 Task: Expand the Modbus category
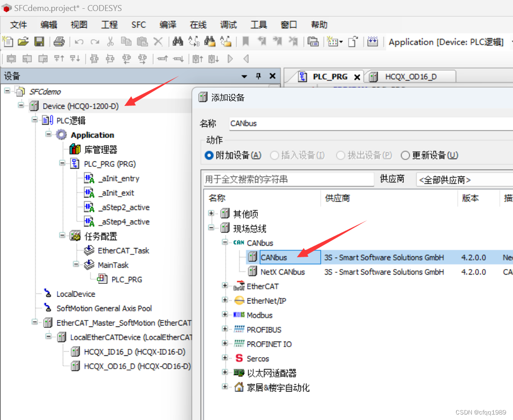point(225,315)
